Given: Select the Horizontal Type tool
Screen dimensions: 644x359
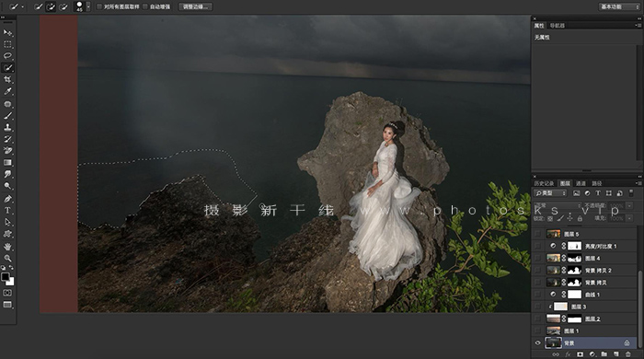Looking at the screenshot, I should click(x=7, y=210).
